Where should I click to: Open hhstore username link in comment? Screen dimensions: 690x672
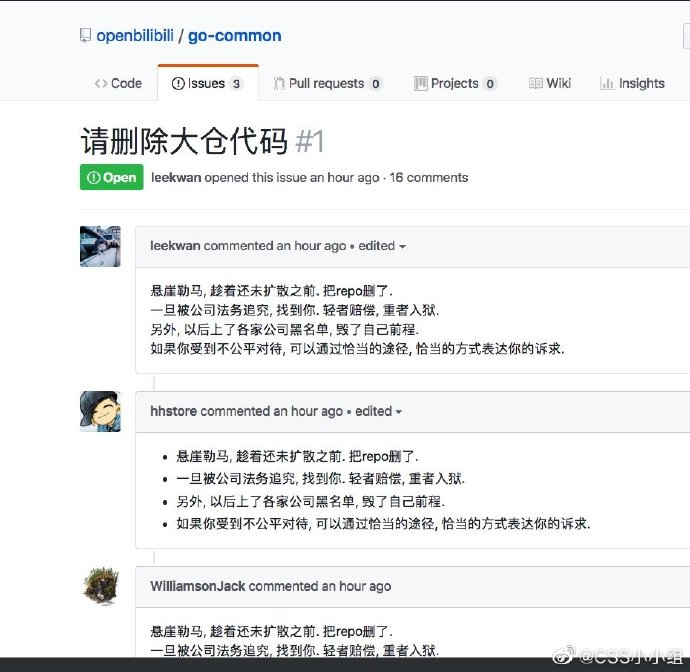click(173, 411)
